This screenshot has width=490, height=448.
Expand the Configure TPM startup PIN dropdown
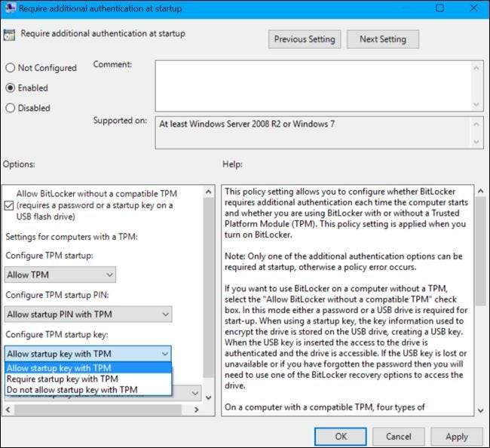coord(88,314)
